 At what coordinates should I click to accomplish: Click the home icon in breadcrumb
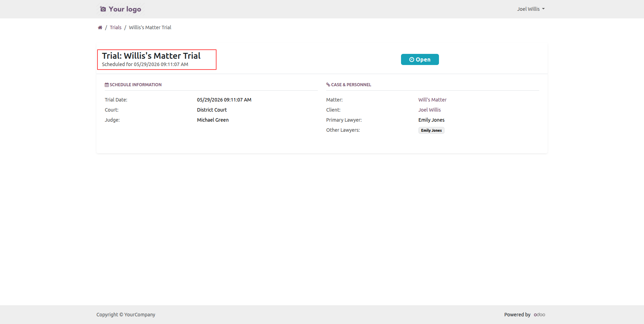100,27
